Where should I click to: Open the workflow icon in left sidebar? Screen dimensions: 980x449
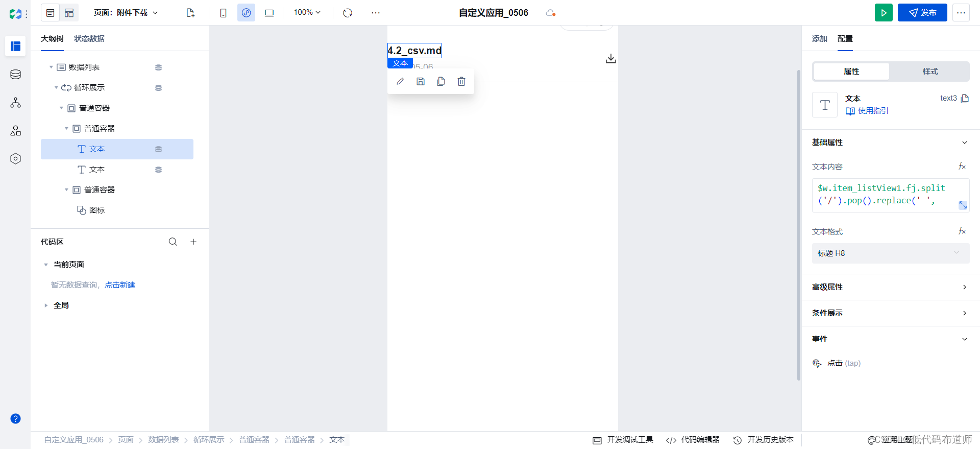tap(16, 103)
